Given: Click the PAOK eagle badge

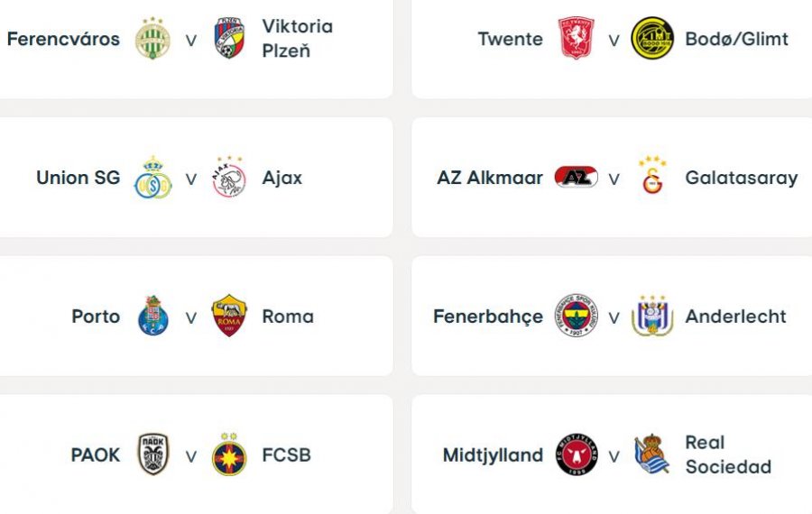Looking at the screenshot, I should (152, 454).
